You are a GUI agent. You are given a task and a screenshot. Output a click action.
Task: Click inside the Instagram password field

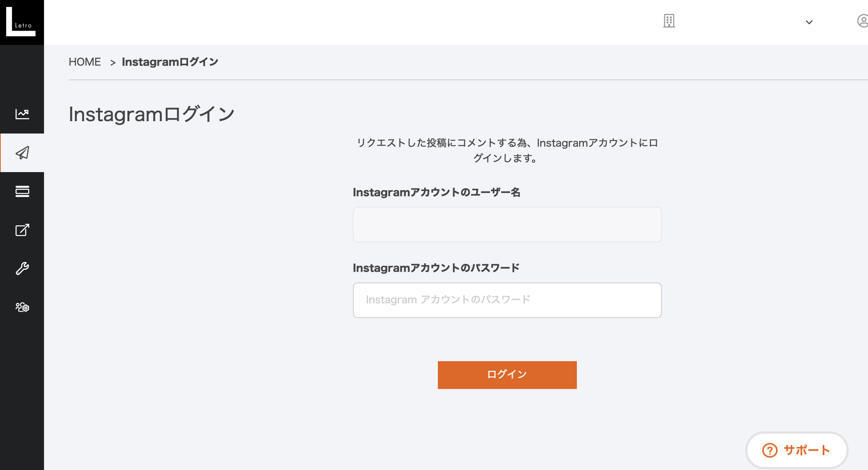pos(507,300)
